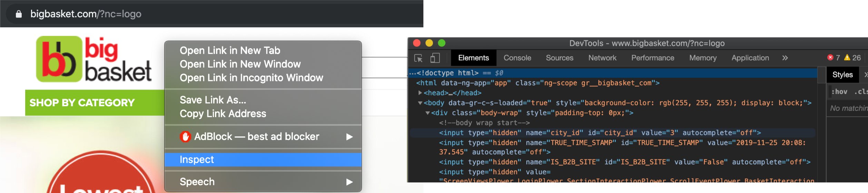Select the body wrap start comment
The width and height of the screenshot is (868, 193).
484,123
